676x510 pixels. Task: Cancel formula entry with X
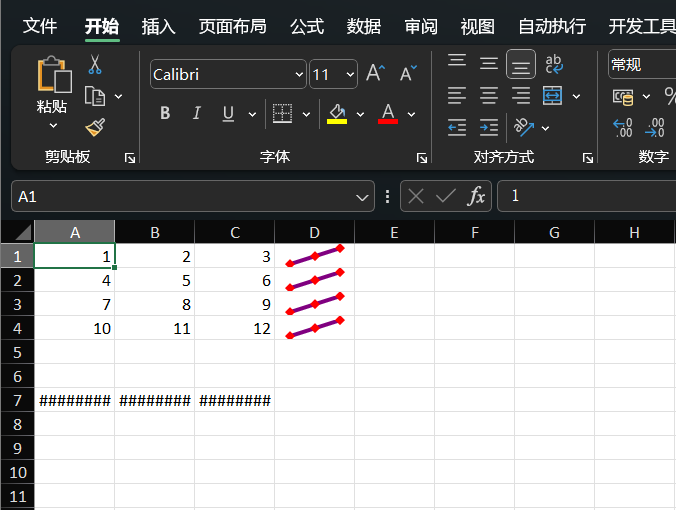tap(416, 196)
